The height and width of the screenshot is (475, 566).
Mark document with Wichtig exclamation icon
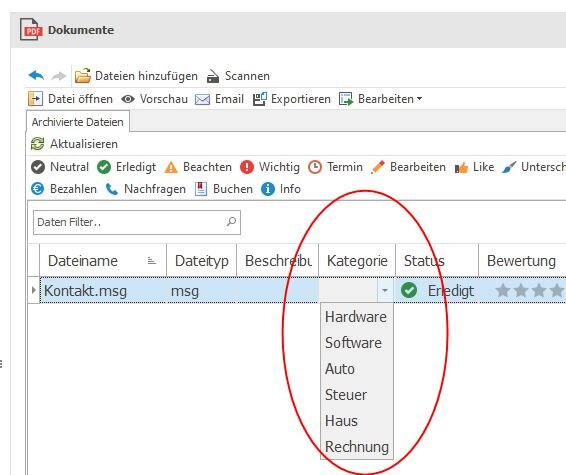(247, 167)
